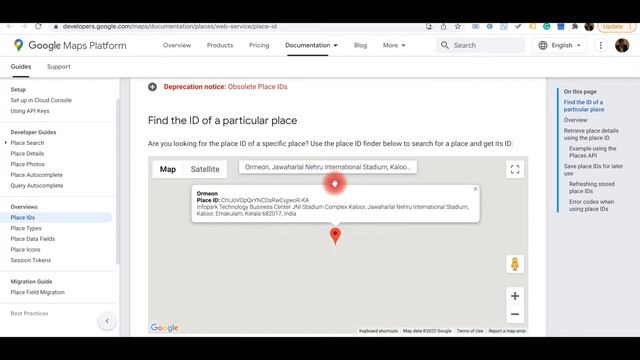Open Query Autocomplete in sidebar
Image resolution: width=640 pixels, height=360 pixels.
pos(37,185)
